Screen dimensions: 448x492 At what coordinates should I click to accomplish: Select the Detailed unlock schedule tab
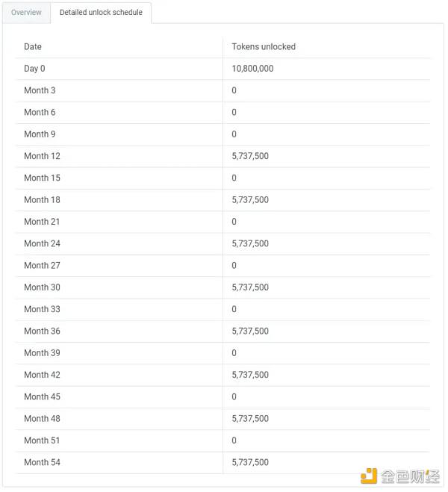click(x=101, y=13)
